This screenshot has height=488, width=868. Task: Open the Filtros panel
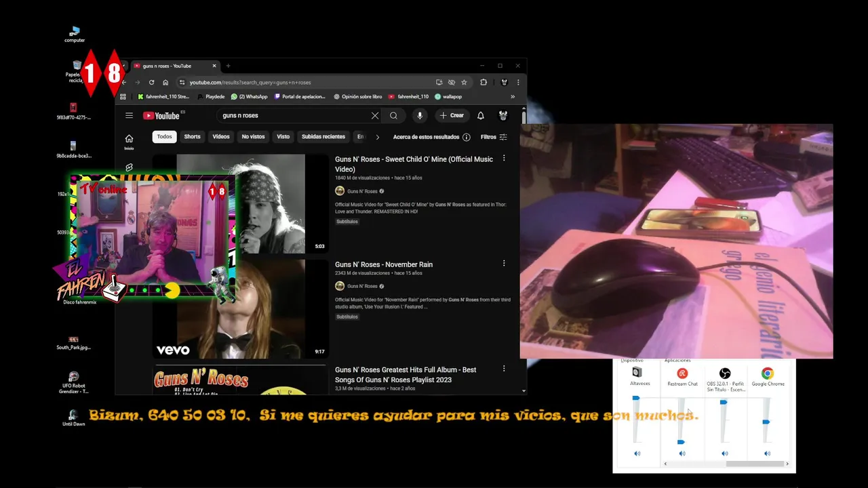pyautogui.click(x=494, y=137)
